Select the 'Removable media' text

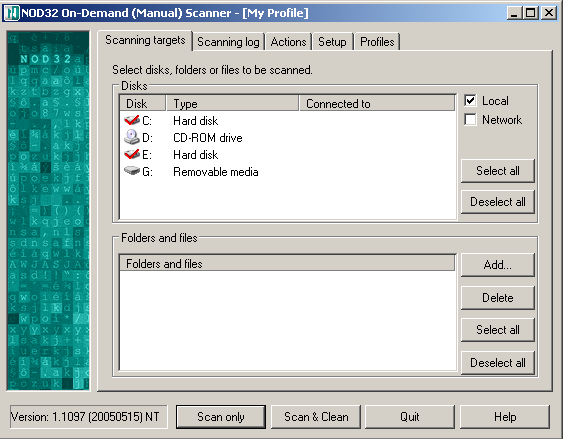(x=215, y=172)
